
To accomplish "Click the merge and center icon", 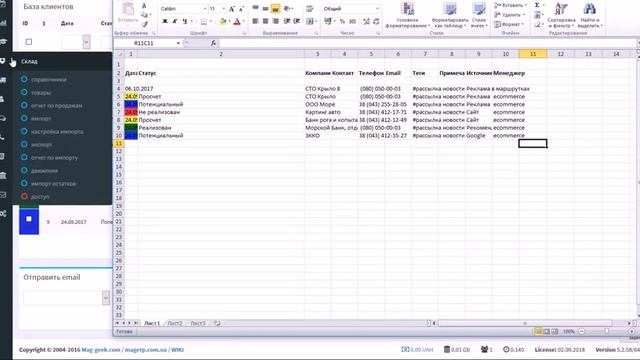I will click(310, 21).
